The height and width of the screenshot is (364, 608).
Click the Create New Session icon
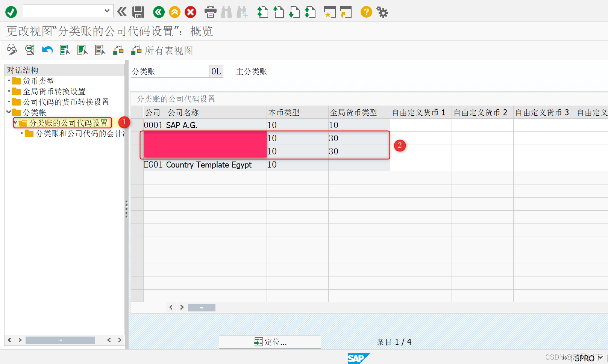330,12
